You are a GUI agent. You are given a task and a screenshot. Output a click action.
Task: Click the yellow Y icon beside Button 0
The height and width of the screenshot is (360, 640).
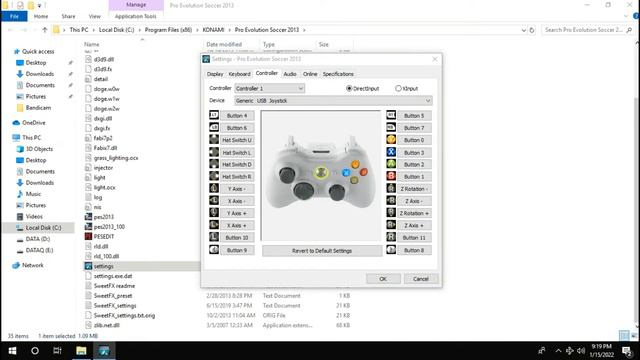click(391, 140)
